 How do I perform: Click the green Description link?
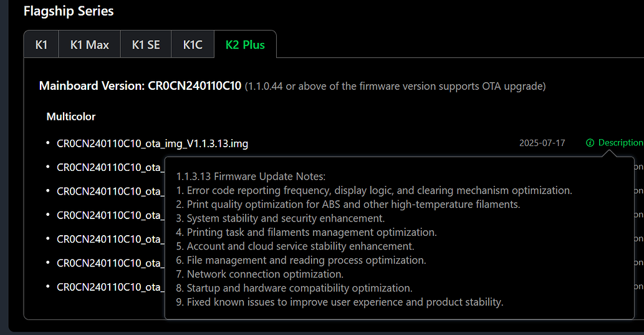pyautogui.click(x=620, y=143)
